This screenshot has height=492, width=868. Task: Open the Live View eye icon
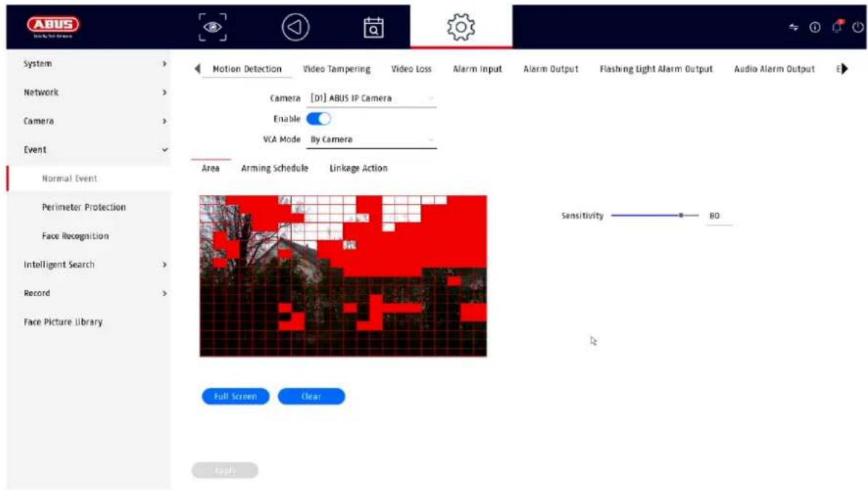(x=213, y=27)
